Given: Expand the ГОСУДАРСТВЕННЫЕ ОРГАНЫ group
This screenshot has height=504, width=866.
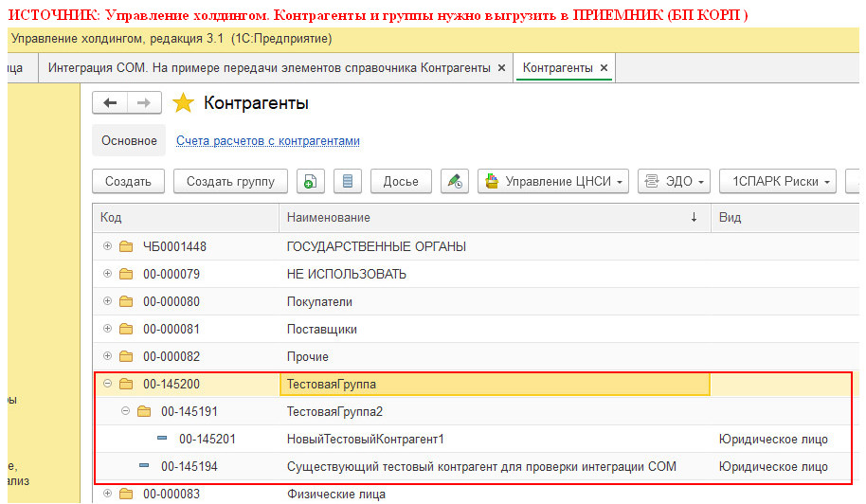Looking at the screenshot, I should [108, 246].
